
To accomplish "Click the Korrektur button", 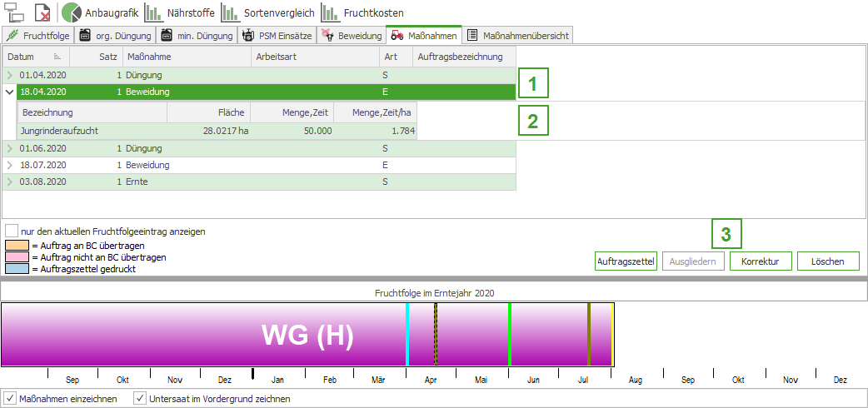I will (760, 261).
